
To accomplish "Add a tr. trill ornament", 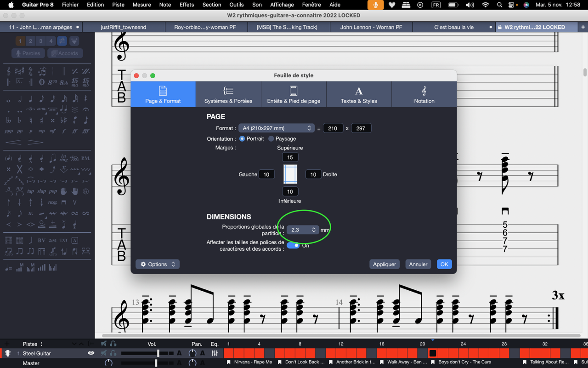I will tap(30, 213).
